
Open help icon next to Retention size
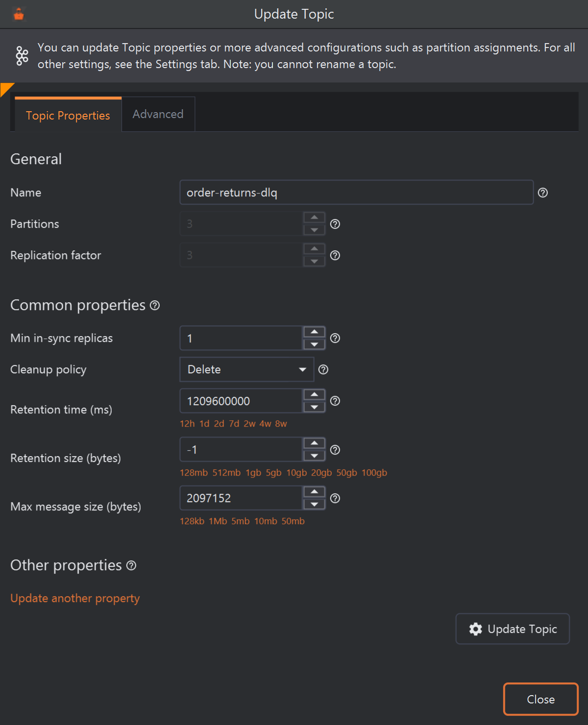(x=335, y=450)
